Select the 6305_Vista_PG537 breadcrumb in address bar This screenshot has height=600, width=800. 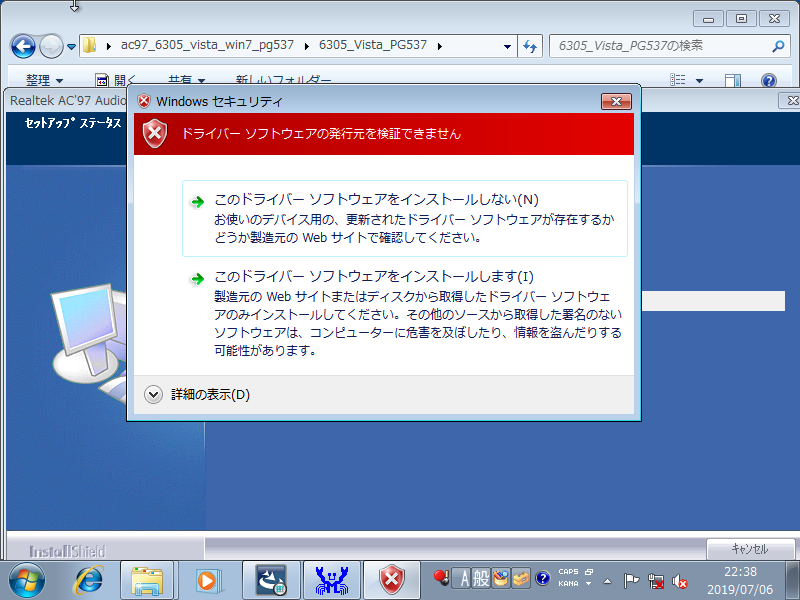point(372,45)
